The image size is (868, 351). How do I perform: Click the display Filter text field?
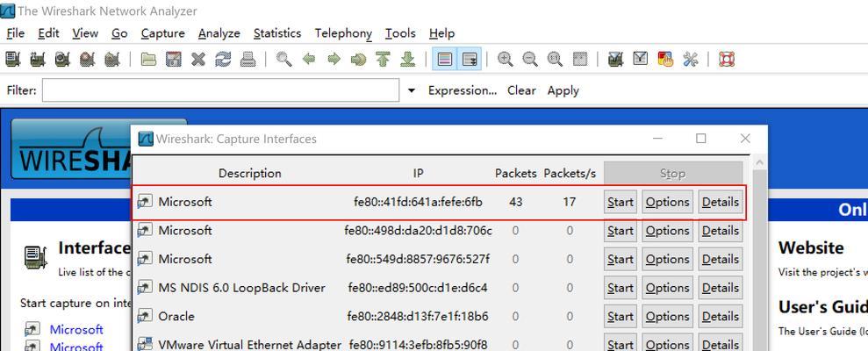point(220,90)
